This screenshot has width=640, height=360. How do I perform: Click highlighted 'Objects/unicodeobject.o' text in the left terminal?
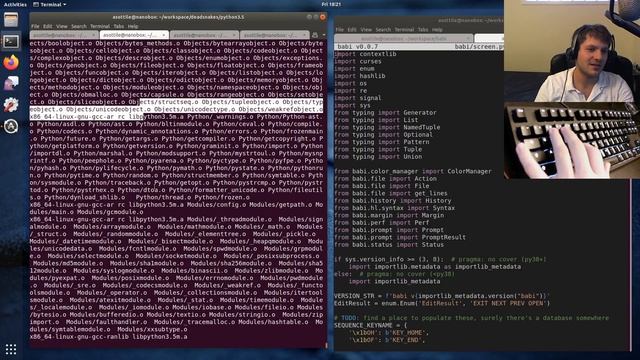pyautogui.click(x=109, y=109)
